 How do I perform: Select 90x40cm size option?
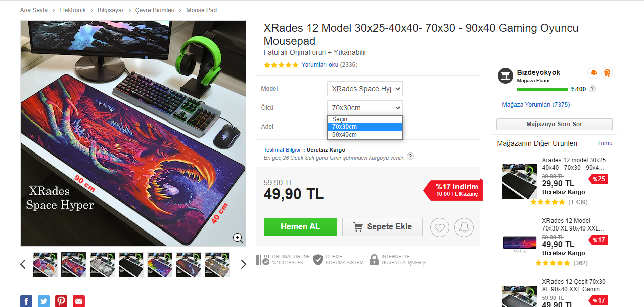point(365,135)
